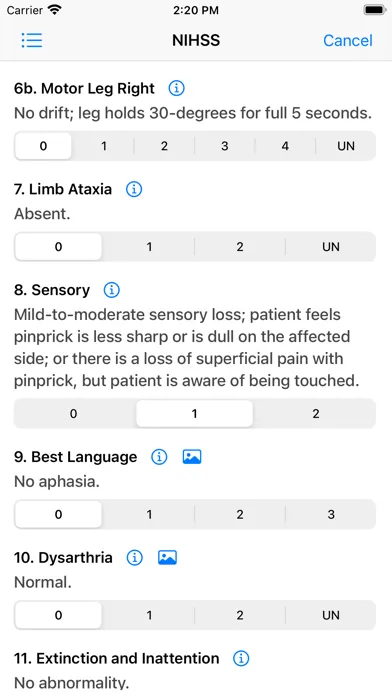Choose UN for Limb Ataxia
Image resolution: width=392 pixels, height=696 pixels.
pyautogui.click(x=331, y=246)
